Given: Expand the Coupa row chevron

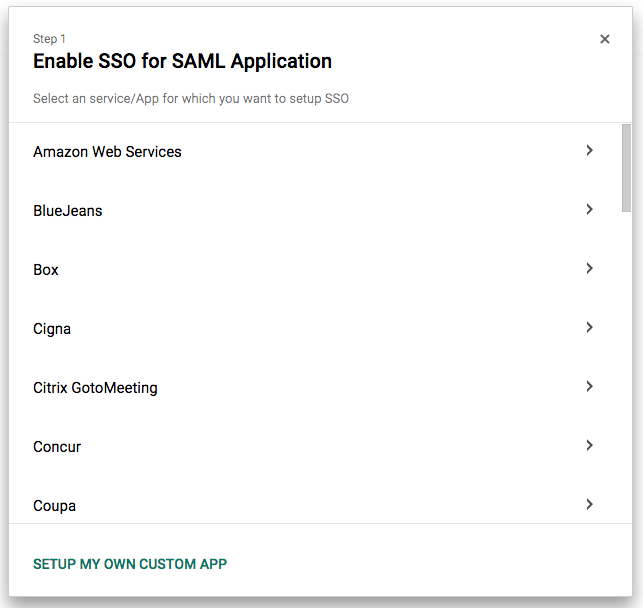Looking at the screenshot, I should [x=589, y=505].
